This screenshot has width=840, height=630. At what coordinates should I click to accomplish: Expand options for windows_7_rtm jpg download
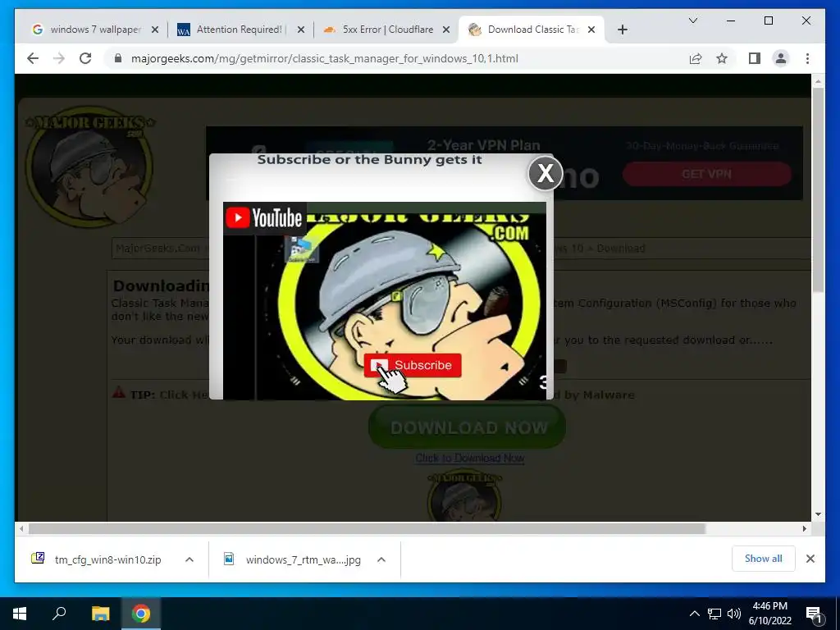pyautogui.click(x=381, y=559)
